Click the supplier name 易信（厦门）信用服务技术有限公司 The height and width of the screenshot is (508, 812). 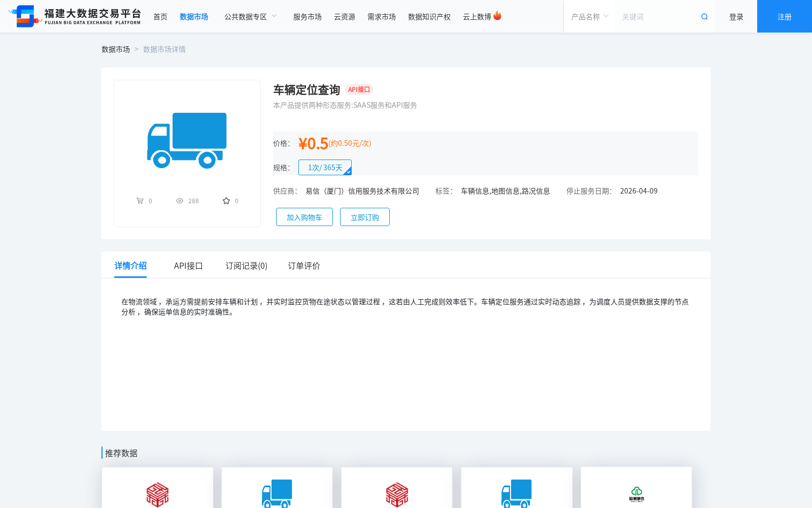pos(362,191)
